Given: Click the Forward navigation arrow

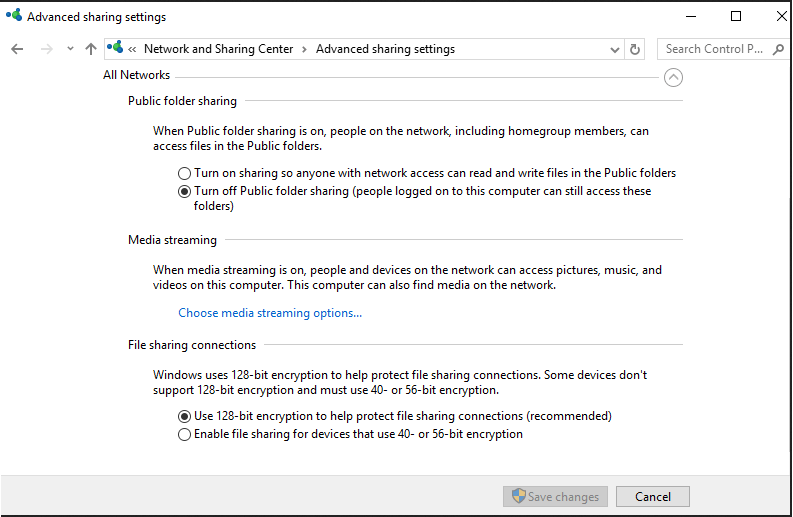Looking at the screenshot, I should tap(47, 49).
